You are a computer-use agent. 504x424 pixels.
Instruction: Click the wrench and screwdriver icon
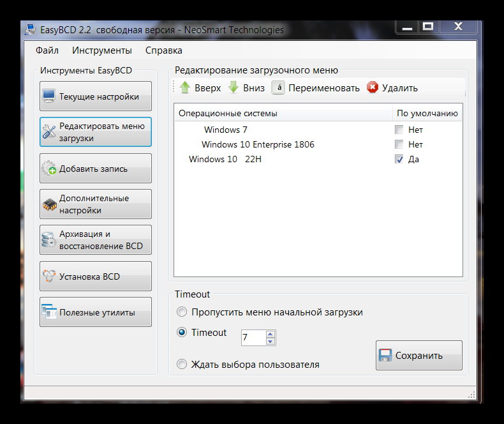(x=49, y=132)
